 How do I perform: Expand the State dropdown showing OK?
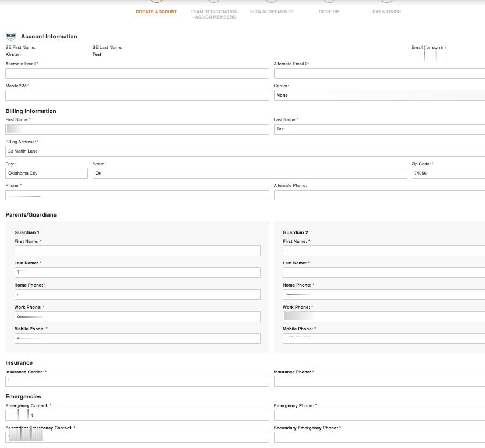[x=249, y=173]
